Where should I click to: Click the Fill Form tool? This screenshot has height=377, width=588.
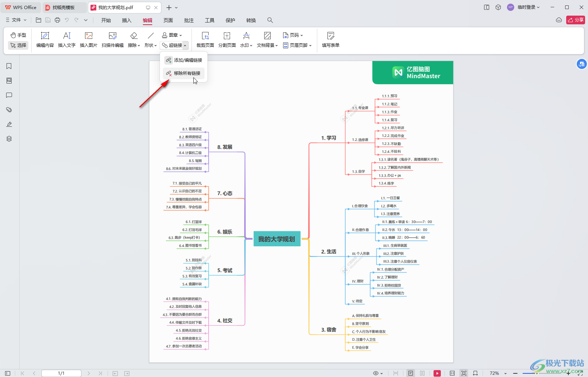coord(331,40)
